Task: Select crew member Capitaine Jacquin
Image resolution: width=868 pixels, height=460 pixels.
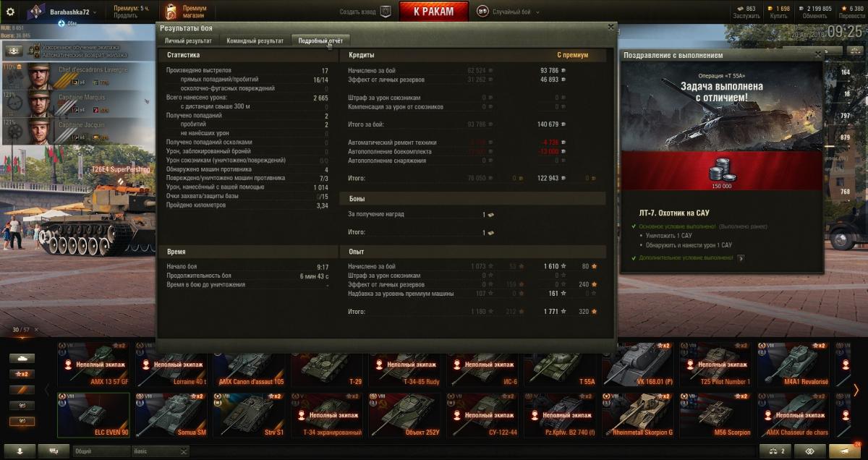Action: click(77, 130)
